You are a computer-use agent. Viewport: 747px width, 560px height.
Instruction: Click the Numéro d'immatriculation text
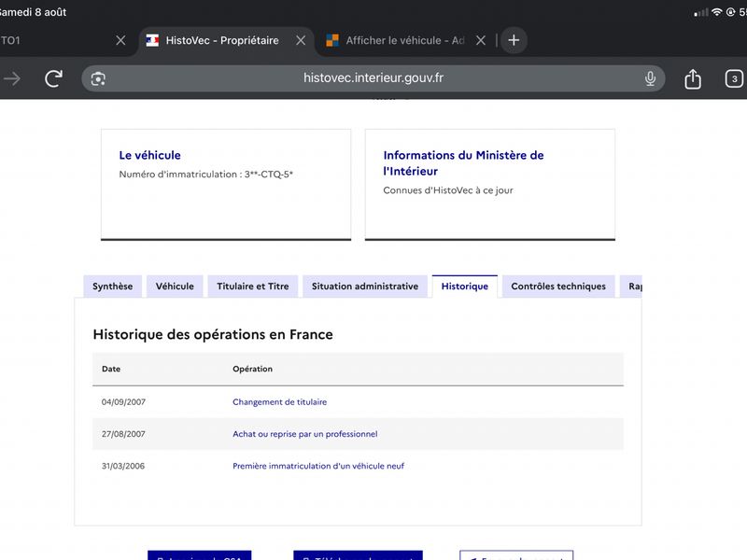pos(205,175)
